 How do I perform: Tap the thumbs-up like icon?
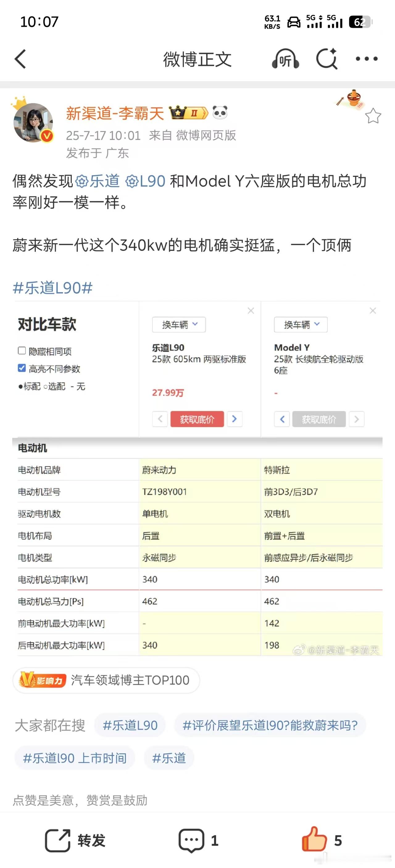tap(314, 839)
